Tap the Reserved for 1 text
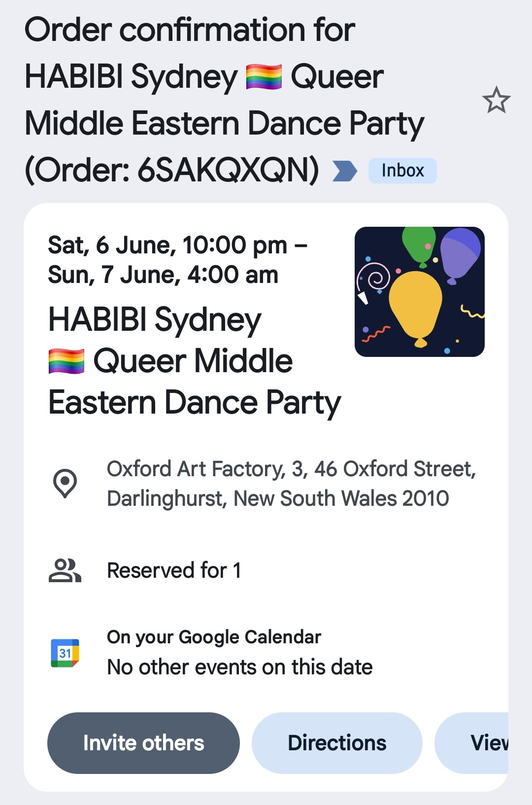Screen dimensions: 532x805 click(174, 570)
